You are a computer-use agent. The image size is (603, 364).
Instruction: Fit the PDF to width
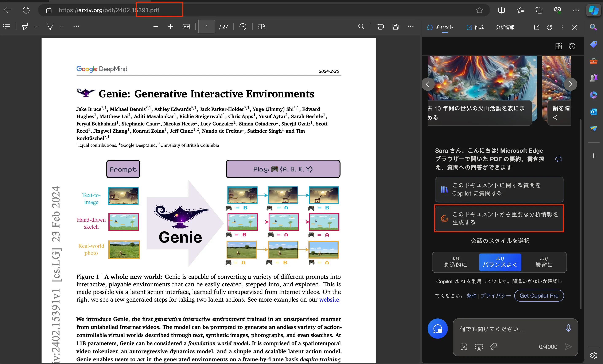pyautogui.click(x=186, y=26)
